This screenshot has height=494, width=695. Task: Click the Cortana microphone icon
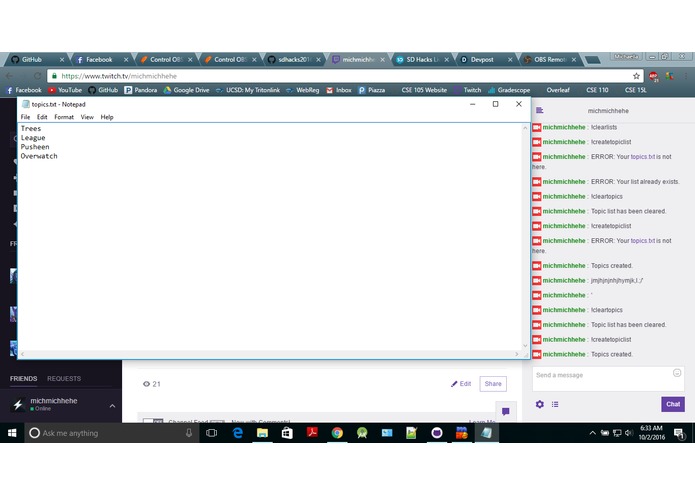pyautogui.click(x=189, y=433)
